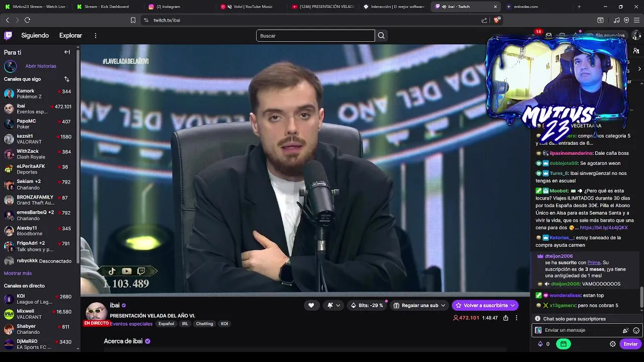Go back in browser

pyautogui.click(x=7, y=20)
